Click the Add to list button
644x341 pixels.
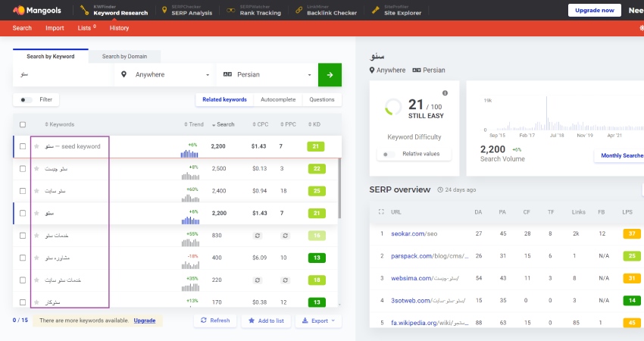click(x=266, y=321)
